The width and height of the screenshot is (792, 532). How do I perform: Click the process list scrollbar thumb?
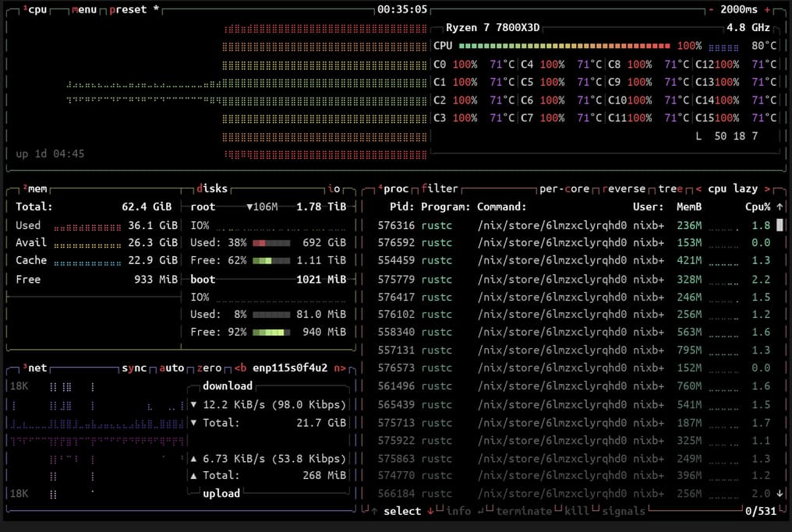(x=780, y=225)
